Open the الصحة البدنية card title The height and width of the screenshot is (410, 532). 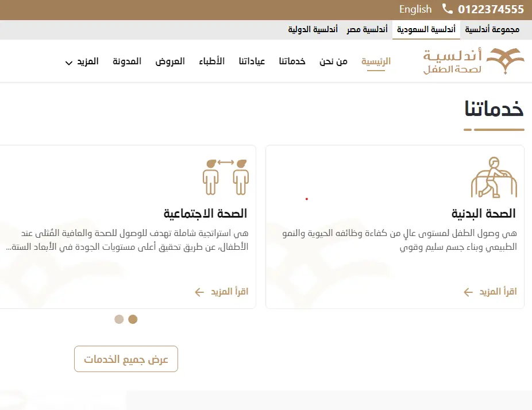(x=483, y=214)
